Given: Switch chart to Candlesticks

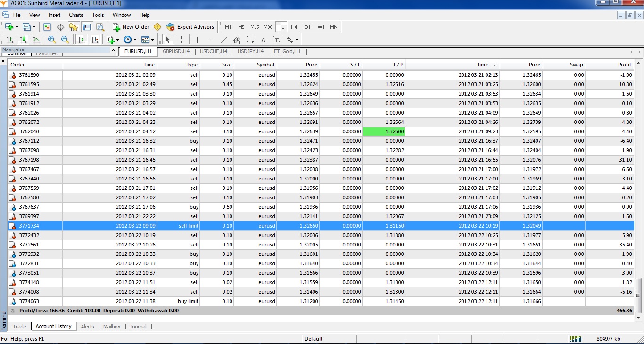Looking at the screenshot, I should click(23, 40).
